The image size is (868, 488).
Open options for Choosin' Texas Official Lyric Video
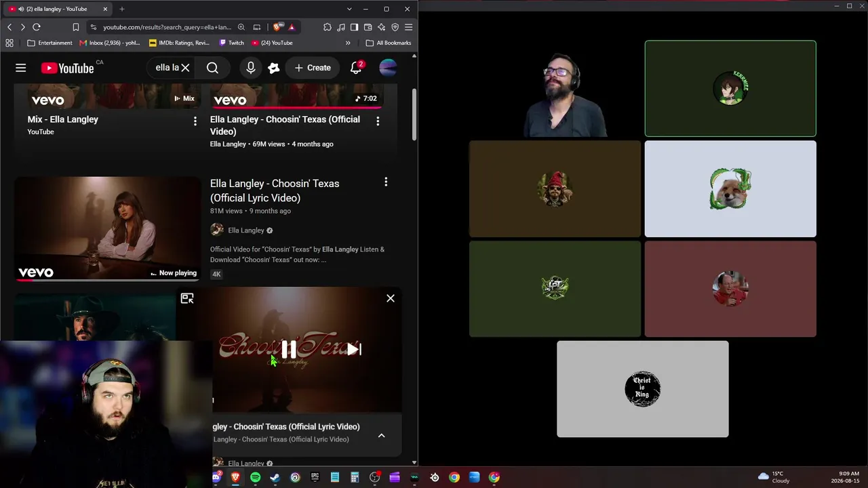point(386,182)
